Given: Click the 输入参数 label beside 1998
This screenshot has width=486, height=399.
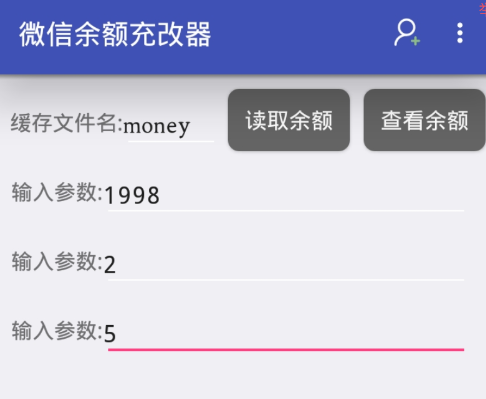Looking at the screenshot, I should [57, 193].
